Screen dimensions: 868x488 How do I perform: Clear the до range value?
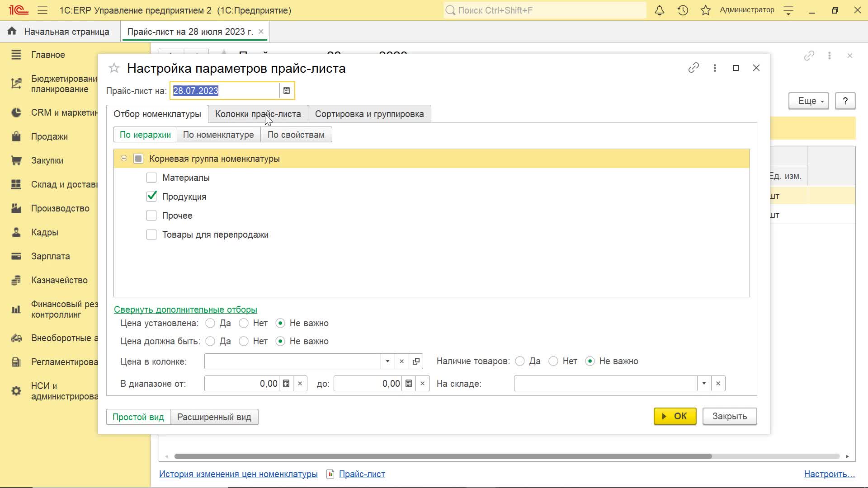[422, 384]
